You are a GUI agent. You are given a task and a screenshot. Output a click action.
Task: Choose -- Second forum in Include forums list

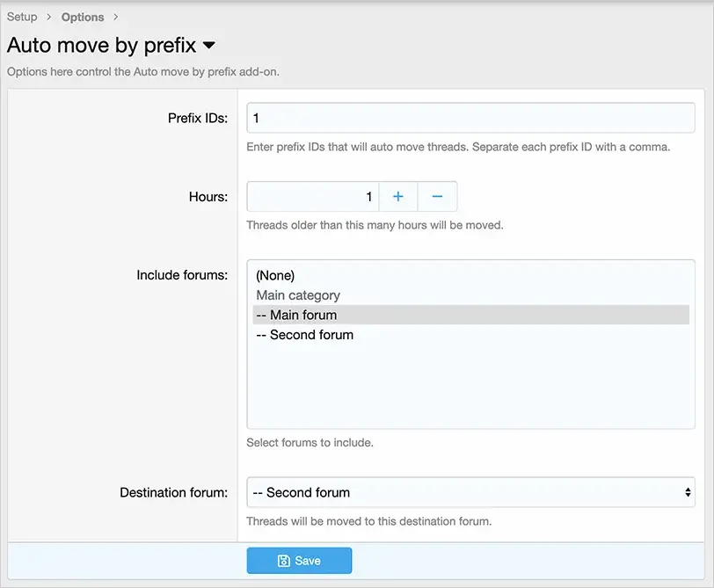coord(304,335)
